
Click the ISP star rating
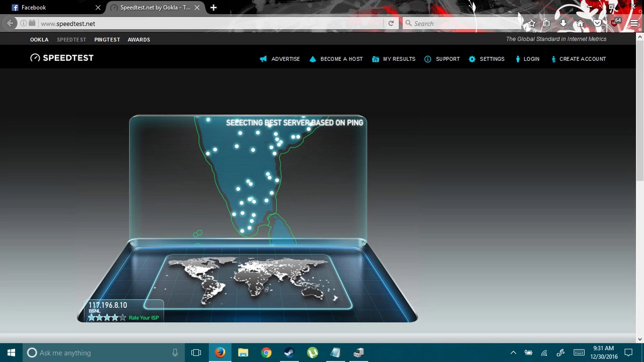click(107, 317)
